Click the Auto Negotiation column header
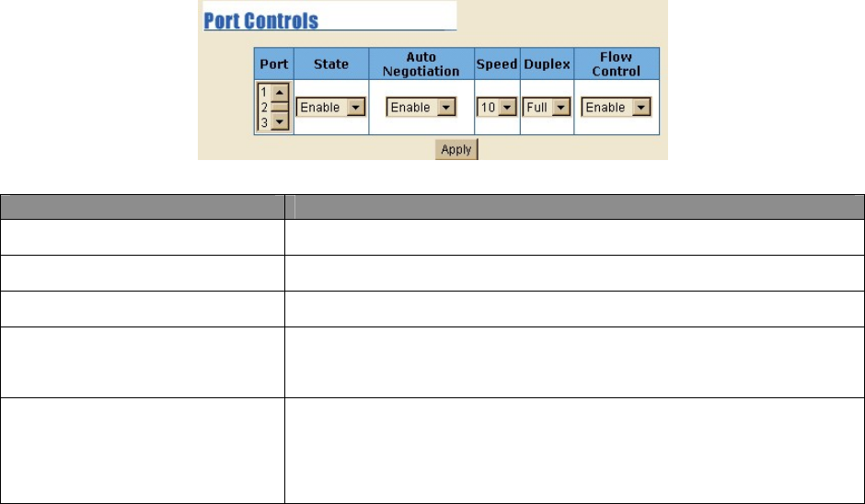This screenshot has width=865, height=504. [x=421, y=64]
